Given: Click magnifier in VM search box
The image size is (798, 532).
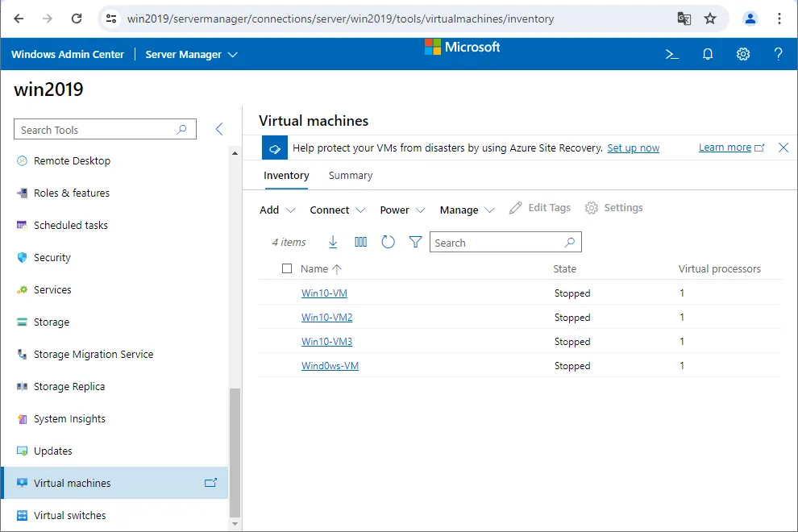Looking at the screenshot, I should [x=570, y=243].
